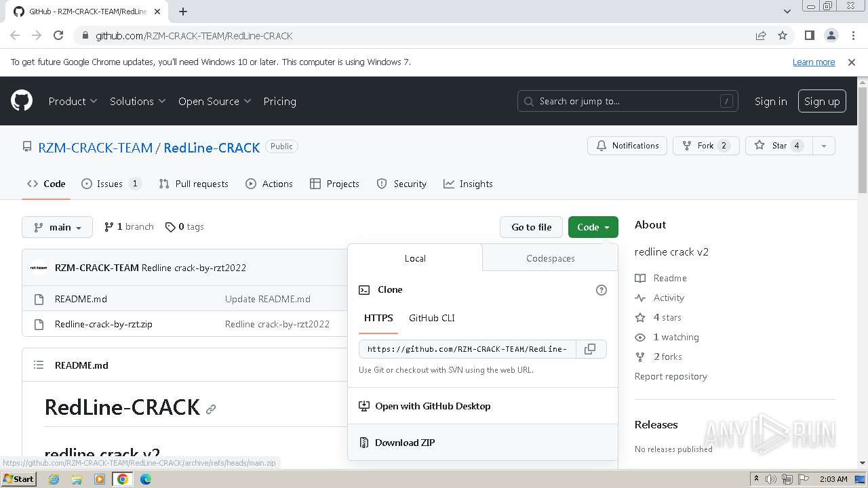View the 1 branch link

pyautogui.click(x=129, y=226)
